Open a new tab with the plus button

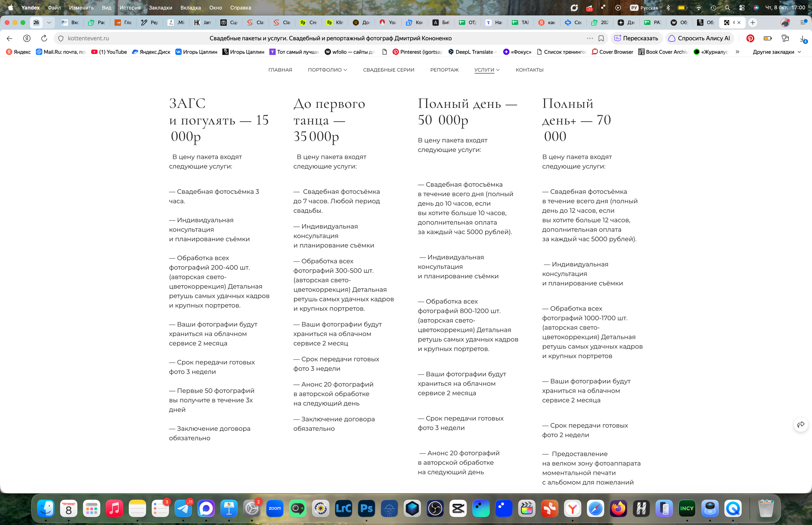coord(753,23)
